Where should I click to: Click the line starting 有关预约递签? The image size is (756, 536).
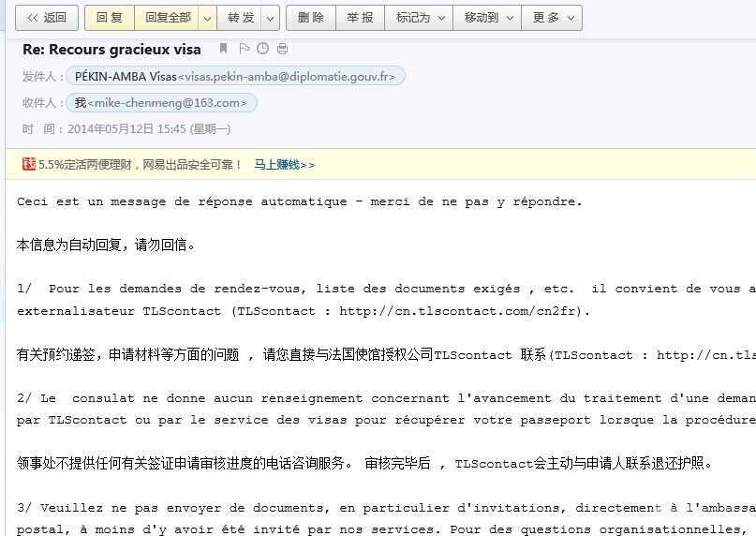click(386, 355)
